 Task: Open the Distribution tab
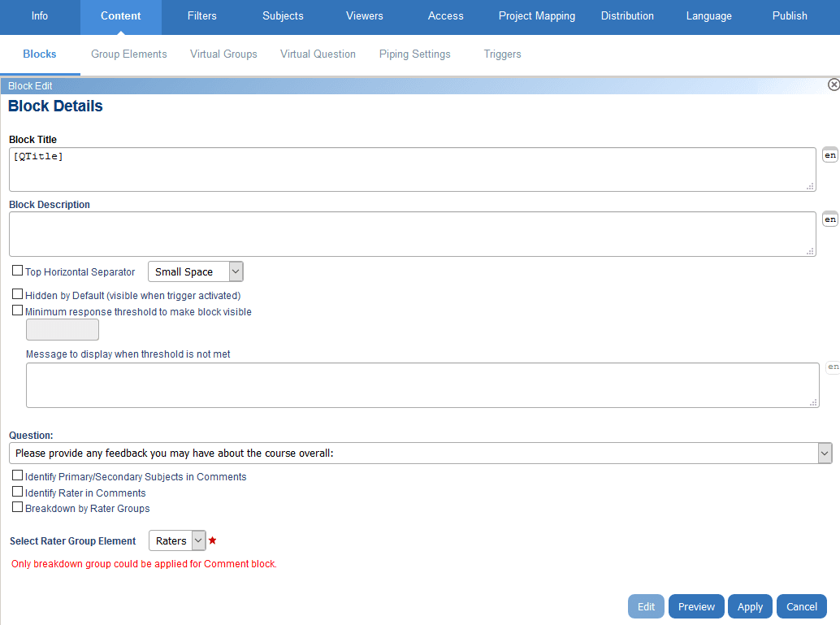tap(627, 16)
